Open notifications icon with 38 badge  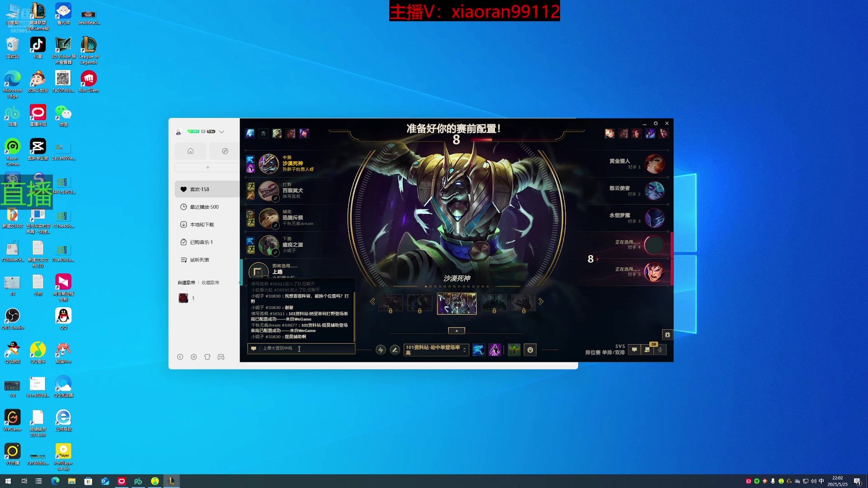[x=647, y=350]
